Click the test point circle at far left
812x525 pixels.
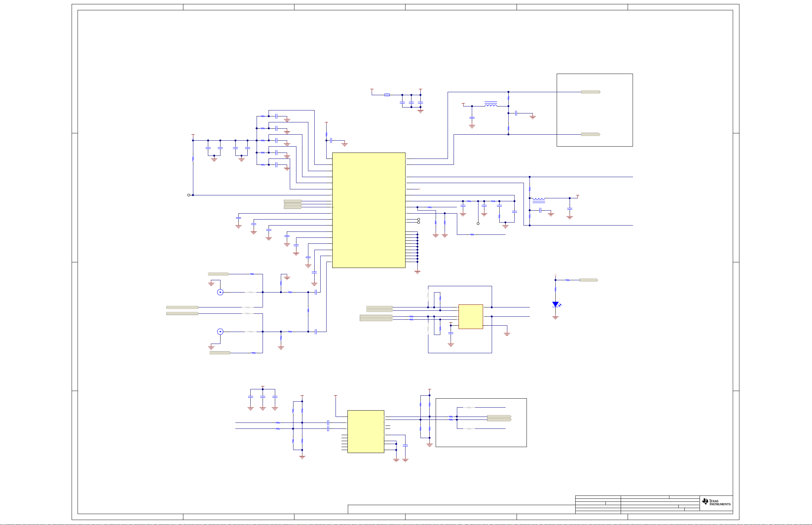pos(188,195)
